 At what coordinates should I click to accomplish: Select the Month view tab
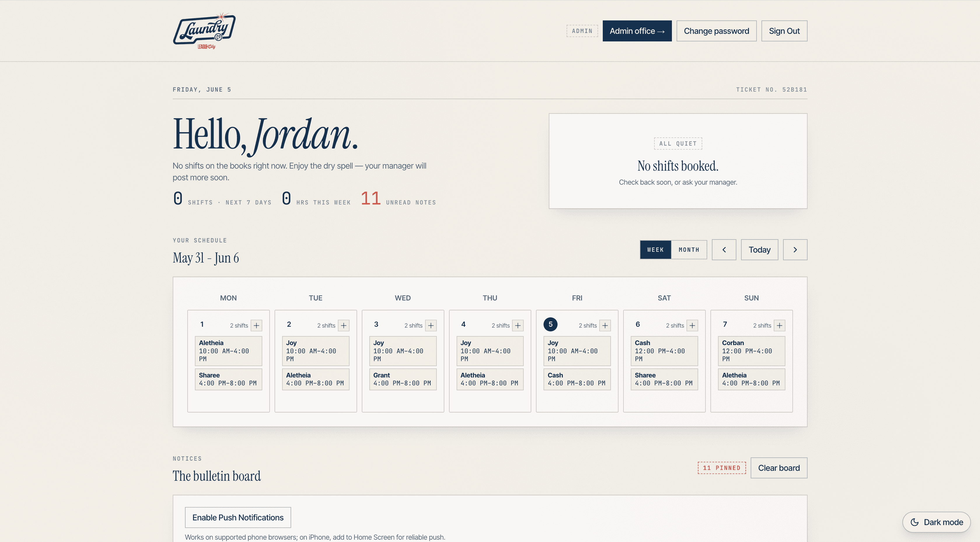tap(689, 250)
